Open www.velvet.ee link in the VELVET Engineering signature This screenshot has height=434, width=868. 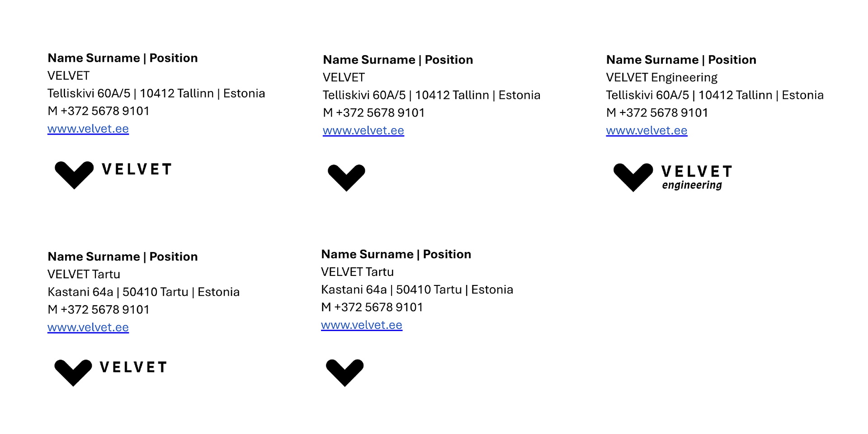[646, 131]
